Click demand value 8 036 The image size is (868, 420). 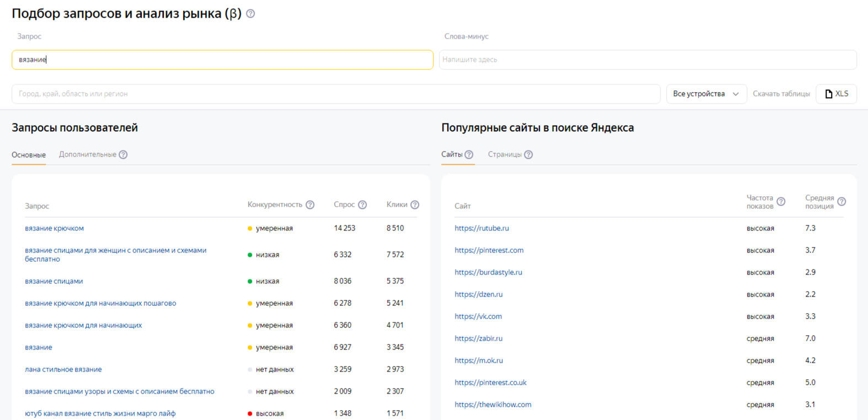[x=342, y=281]
